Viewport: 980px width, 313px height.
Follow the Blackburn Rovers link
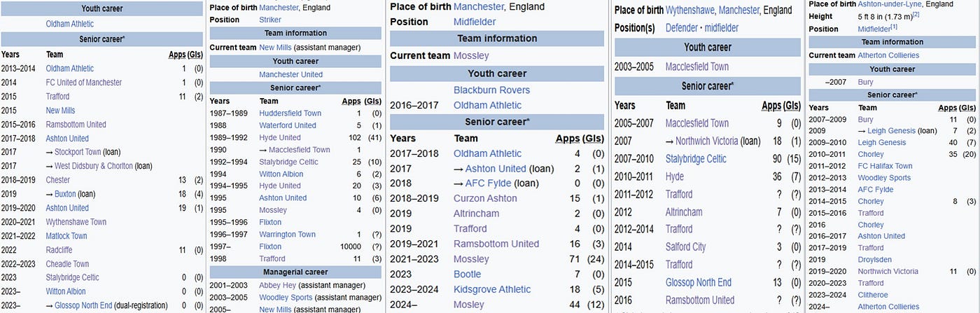pyautogui.click(x=491, y=90)
